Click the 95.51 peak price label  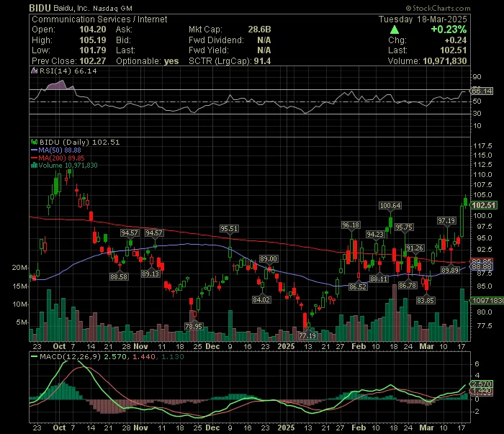[x=229, y=229]
